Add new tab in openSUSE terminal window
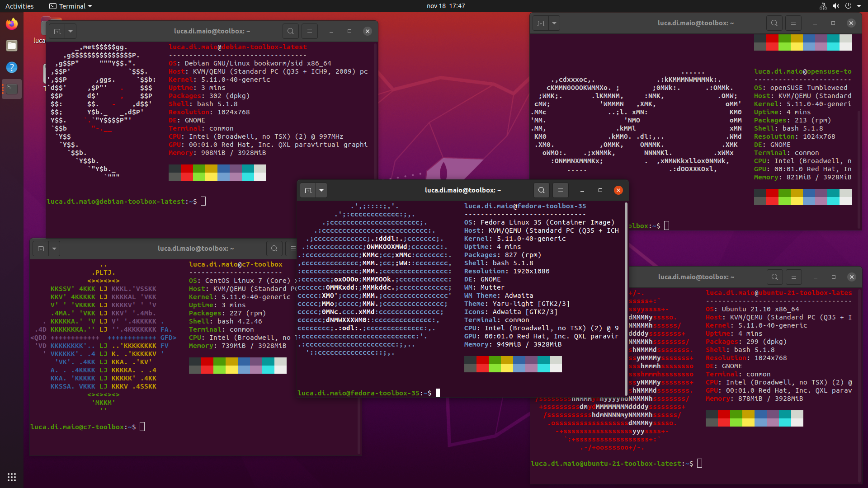This screenshot has width=868, height=488. (541, 23)
